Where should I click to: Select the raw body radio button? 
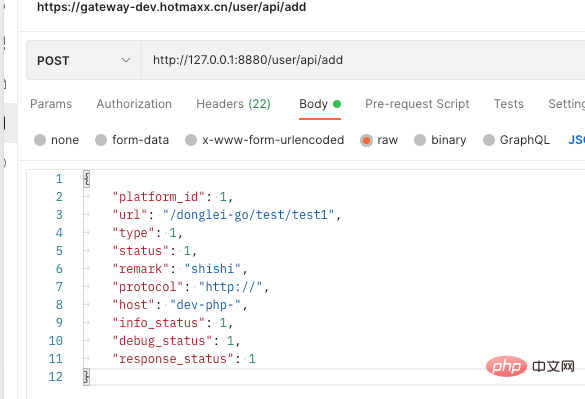click(x=366, y=140)
